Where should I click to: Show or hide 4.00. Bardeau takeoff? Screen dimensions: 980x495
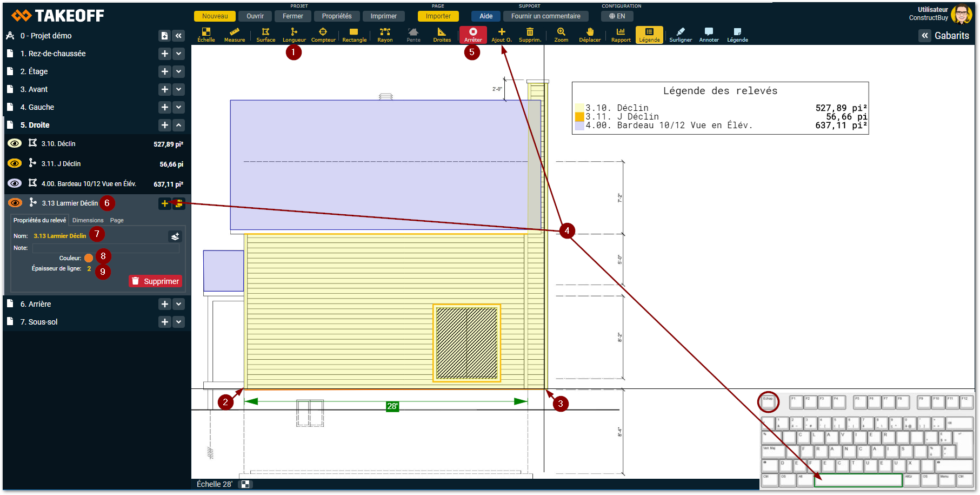15,183
